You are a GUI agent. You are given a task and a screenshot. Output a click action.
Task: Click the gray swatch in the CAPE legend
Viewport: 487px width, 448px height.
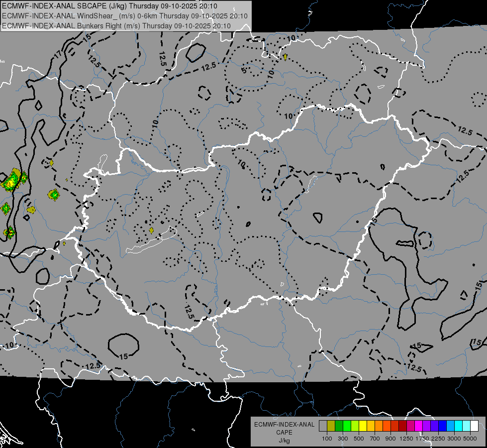pos(323,426)
